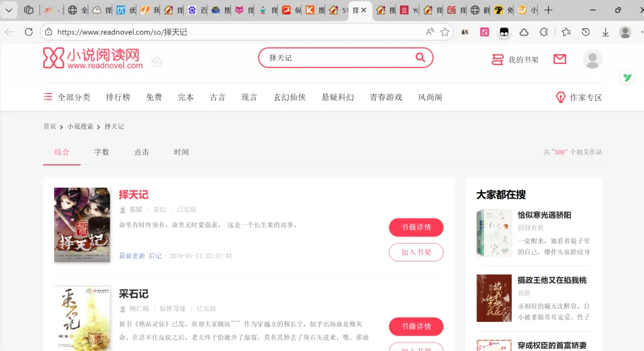The width and height of the screenshot is (644, 351).
Task: Click the house icon beside site logo
Action: (156, 61)
